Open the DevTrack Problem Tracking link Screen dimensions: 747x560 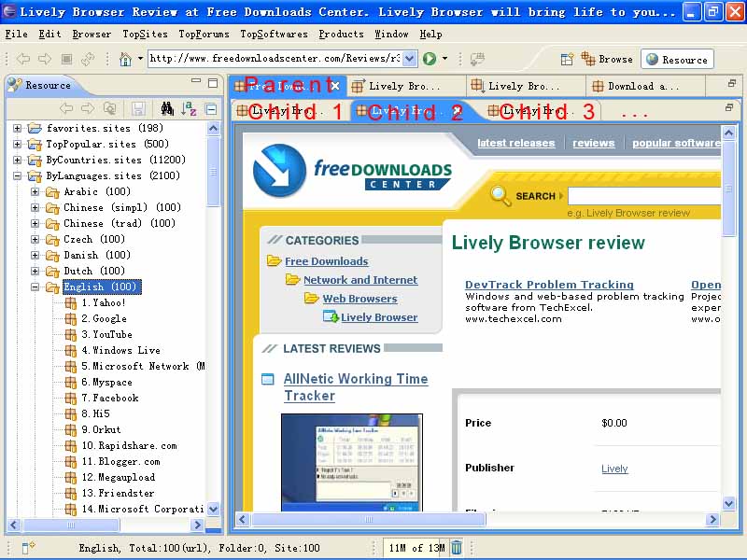point(549,285)
